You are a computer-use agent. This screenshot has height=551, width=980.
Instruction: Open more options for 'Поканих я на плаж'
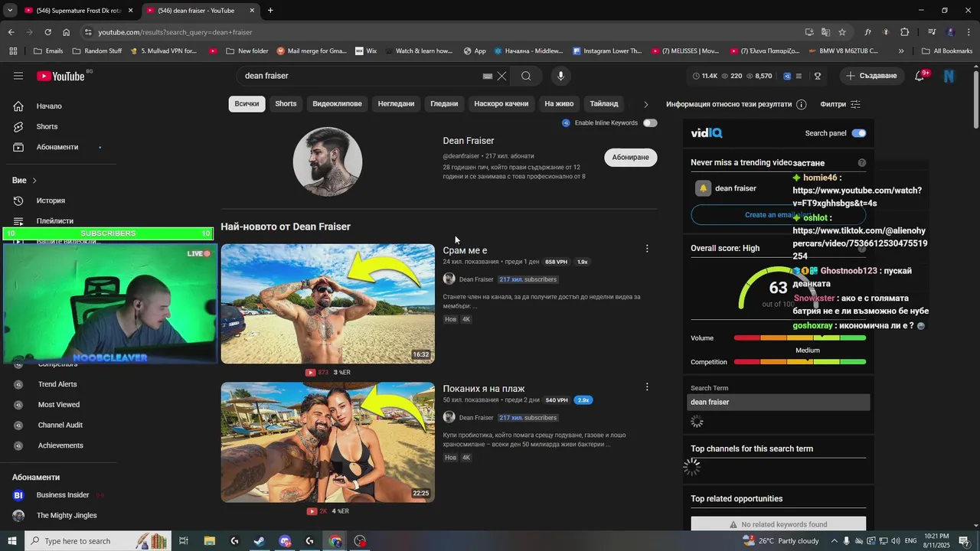(x=647, y=387)
